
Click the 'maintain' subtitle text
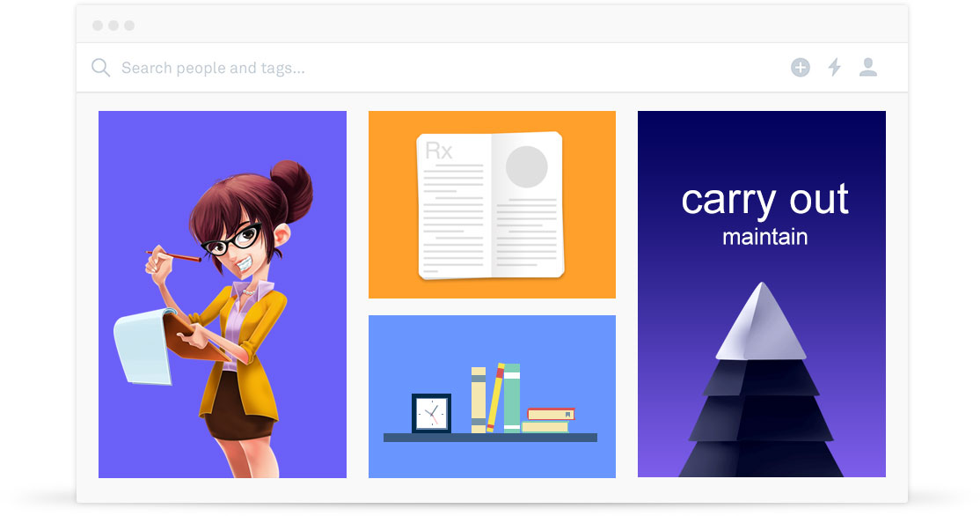pos(765,237)
